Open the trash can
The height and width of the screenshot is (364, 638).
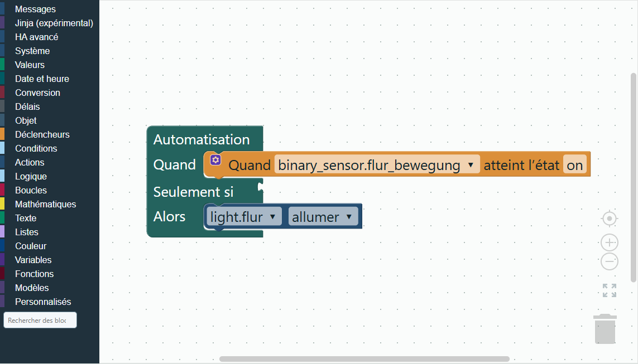(605, 329)
